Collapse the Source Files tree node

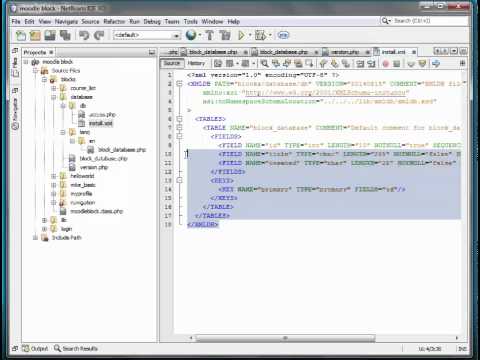pyautogui.click(x=35, y=71)
